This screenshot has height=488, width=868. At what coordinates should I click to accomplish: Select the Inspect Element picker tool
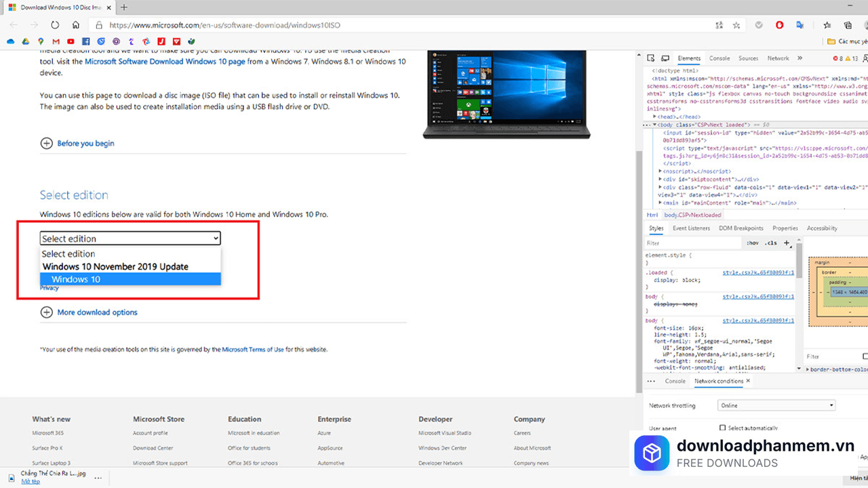(650, 58)
